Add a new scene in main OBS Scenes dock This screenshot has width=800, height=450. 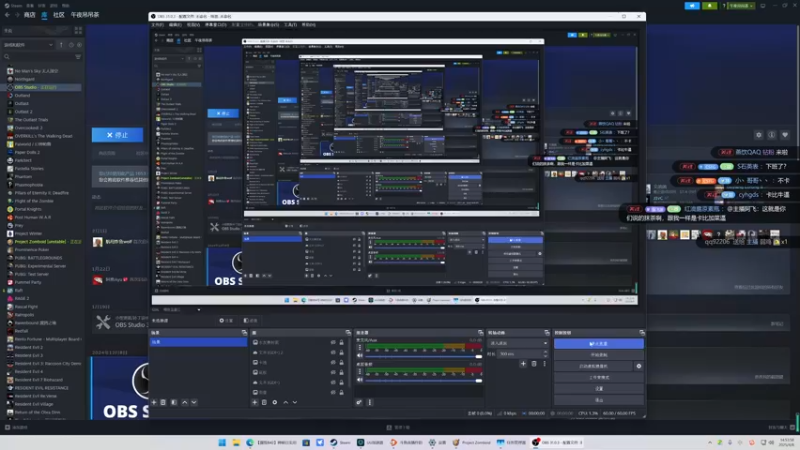tap(154, 403)
